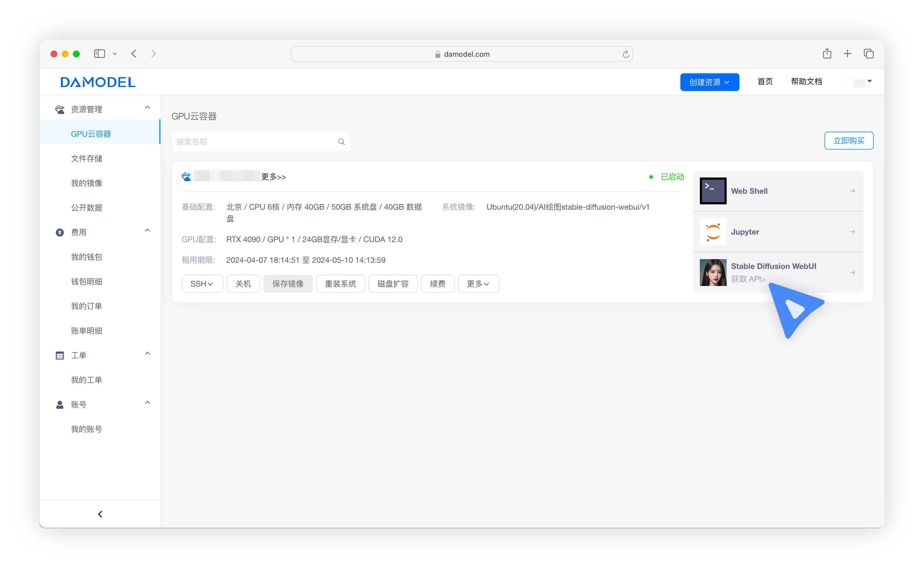This screenshot has width=924, height=568.
Task: Expand the SSH dropdown button
Action: 202,284
